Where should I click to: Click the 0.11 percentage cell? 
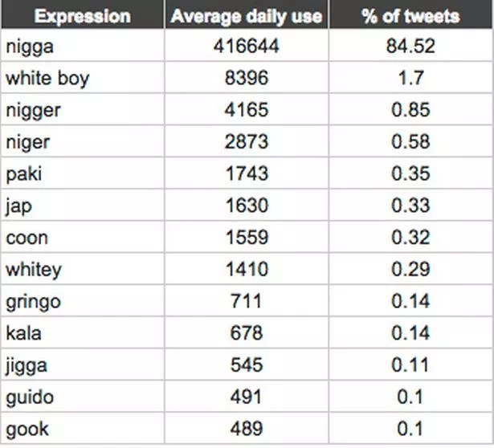410,365
